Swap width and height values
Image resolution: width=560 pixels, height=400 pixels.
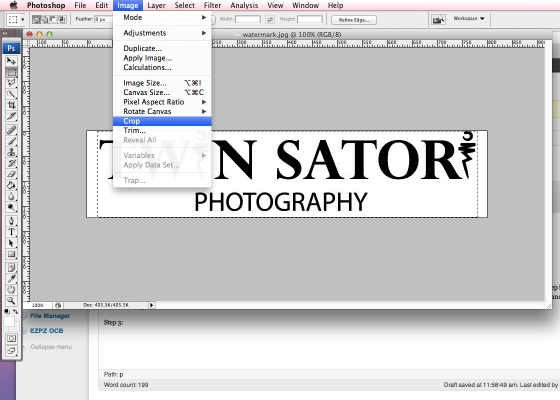(270, 19)
